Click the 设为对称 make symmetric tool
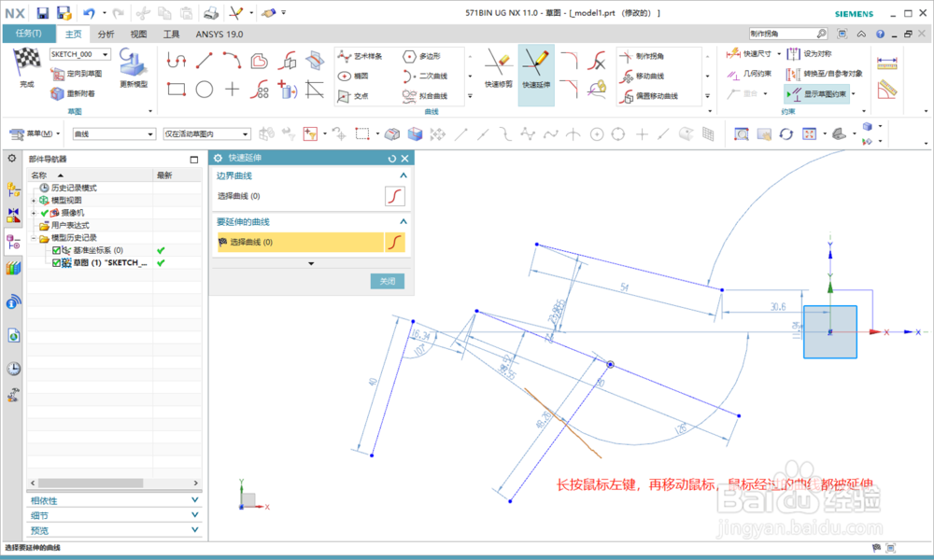 tap(809, 53)
